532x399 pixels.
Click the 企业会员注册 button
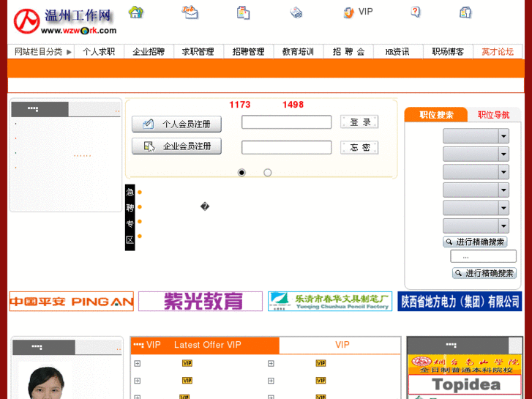click(x=177, y=146)
